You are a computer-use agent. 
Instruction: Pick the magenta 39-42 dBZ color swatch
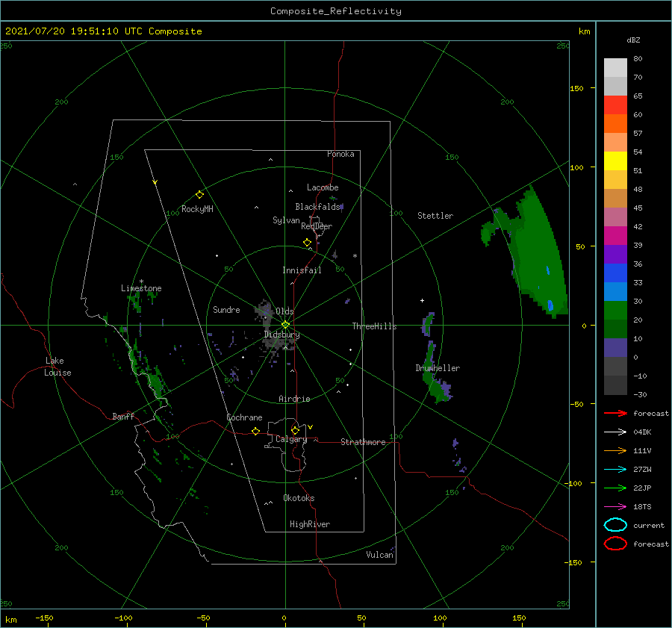(615, 236)
